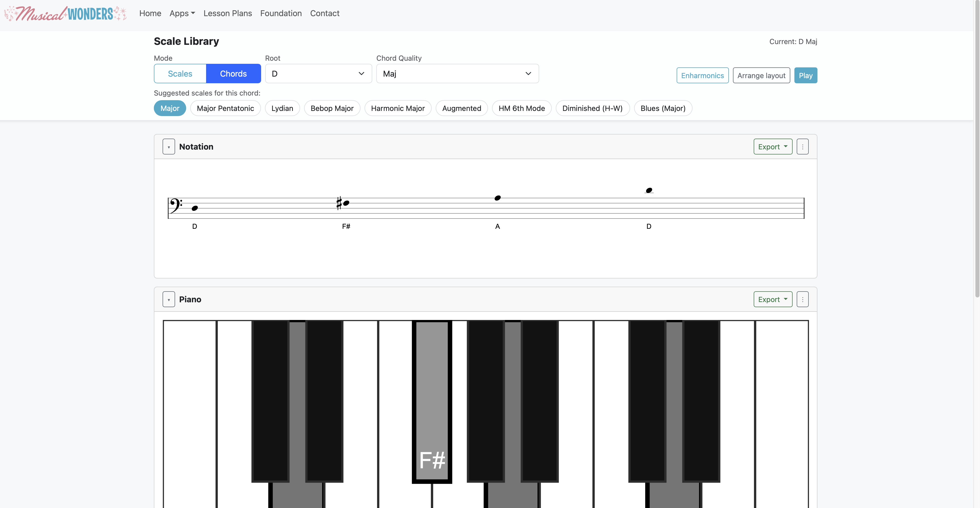This screenshot has width=980, height=508.
Task: Go to the Lesson Plans page
Action: click(x=228, y=13)
